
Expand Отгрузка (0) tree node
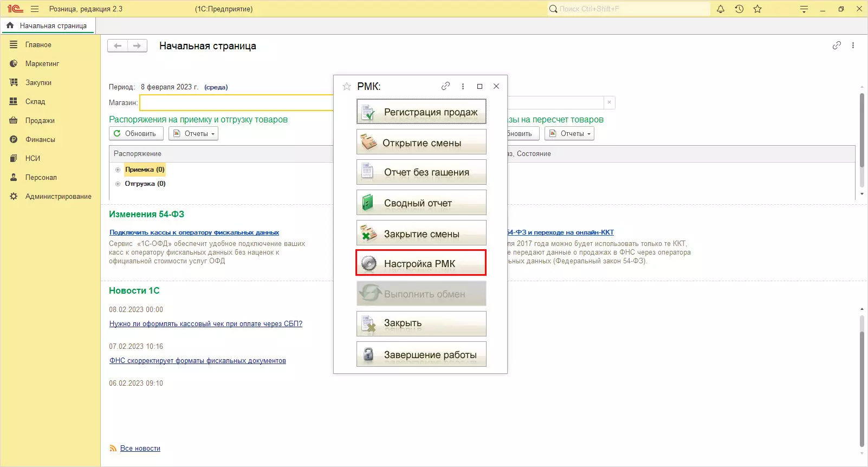coord(118,184)
